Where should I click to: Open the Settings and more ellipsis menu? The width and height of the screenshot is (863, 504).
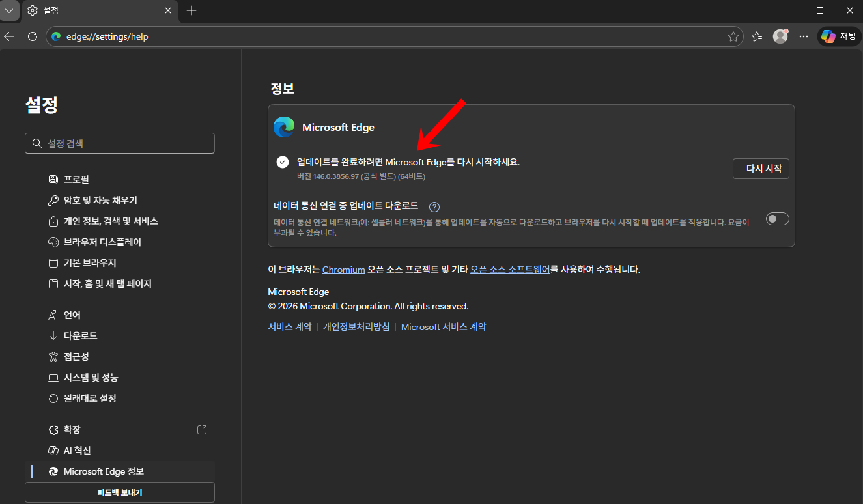(x=804, y=36)
